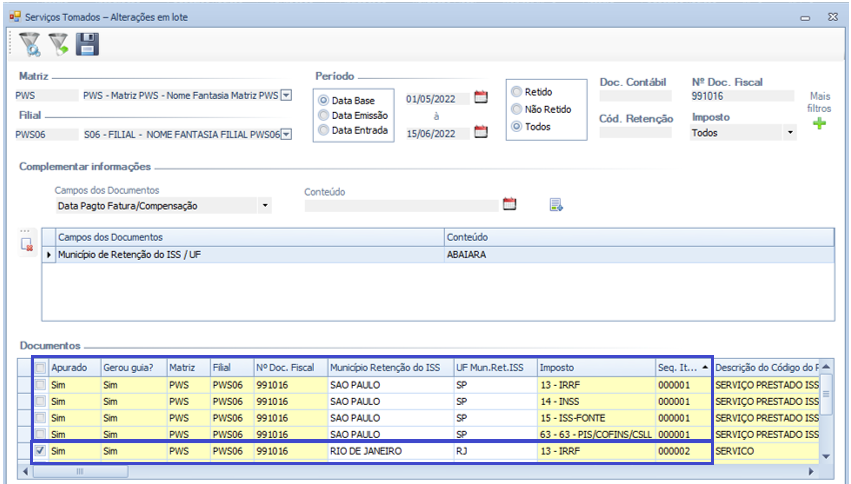Click the Doc. Contábil input field
This screenshot has width=851, height=484.
(635, 97)
